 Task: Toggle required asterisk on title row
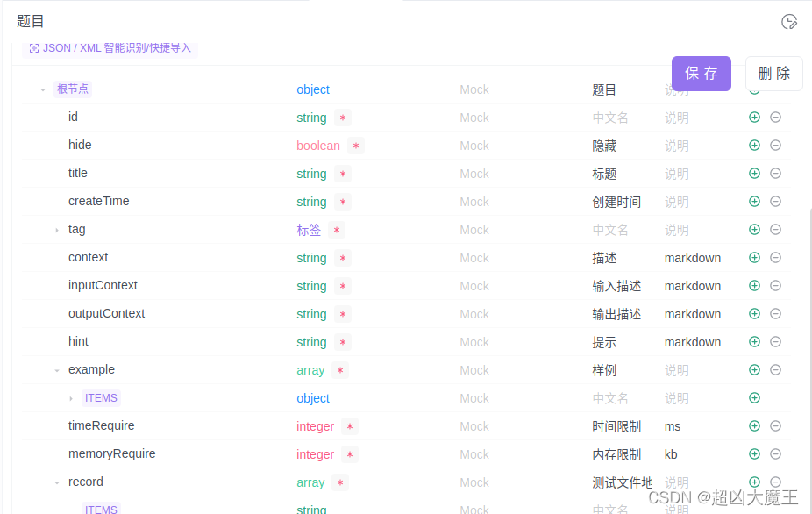point(343,174)
